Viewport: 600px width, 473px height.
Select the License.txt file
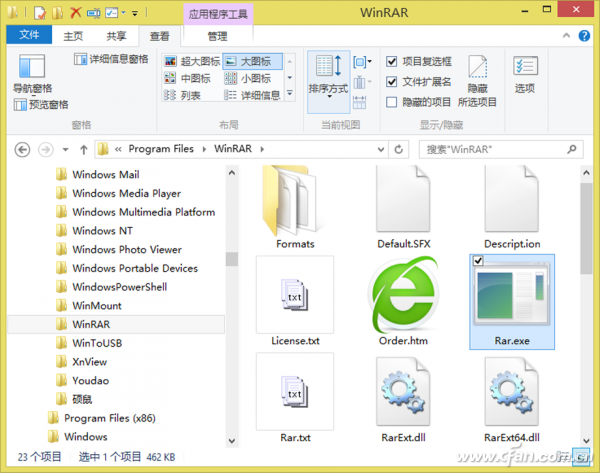pos(295,302)
